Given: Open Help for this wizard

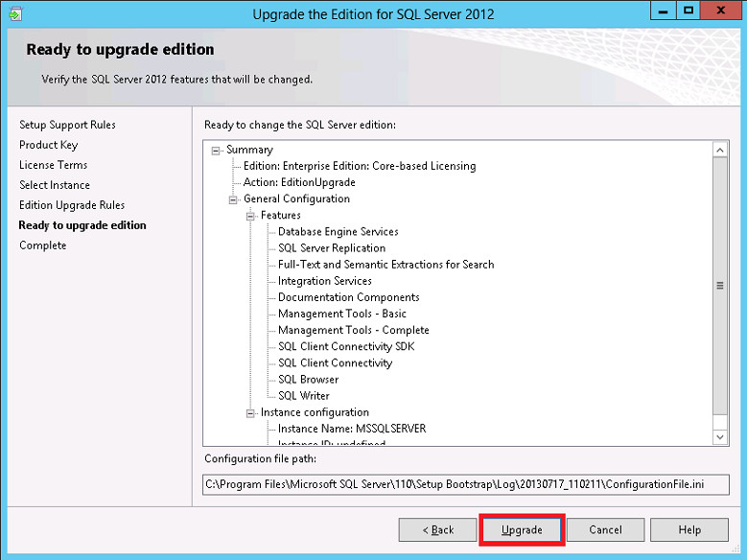Looking at the screenshot, I should [689, 530].
